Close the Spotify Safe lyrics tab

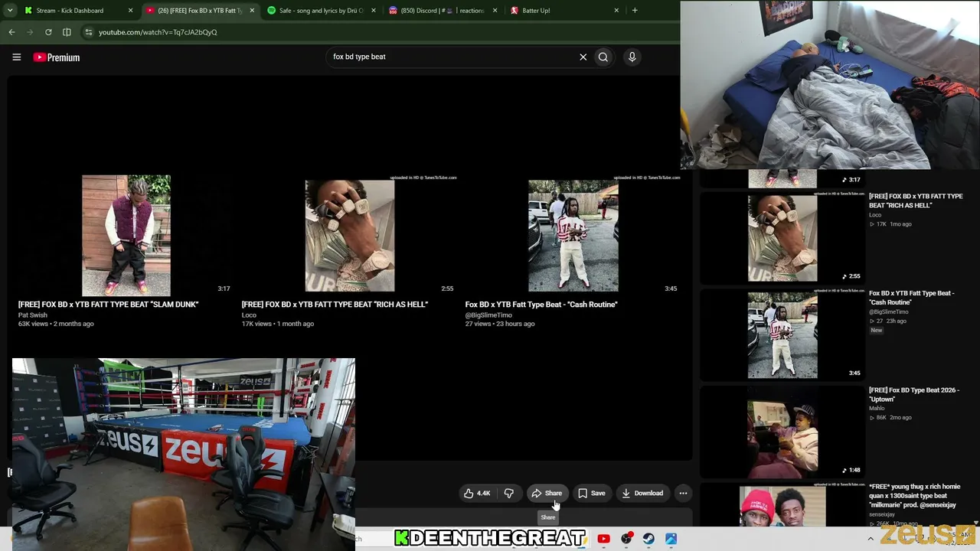tap(373, 11)
